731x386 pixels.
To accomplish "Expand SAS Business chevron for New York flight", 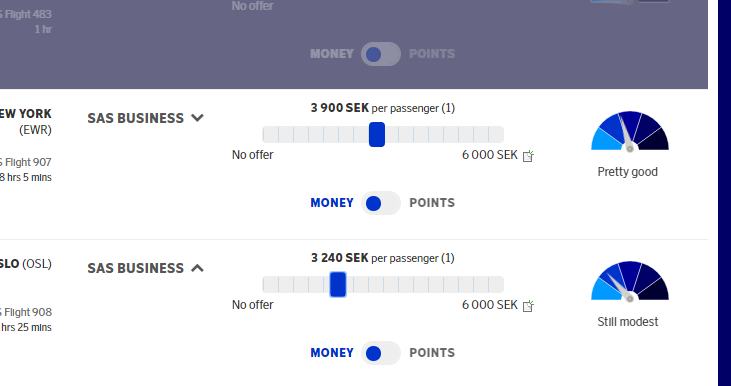I will point(198,118).
